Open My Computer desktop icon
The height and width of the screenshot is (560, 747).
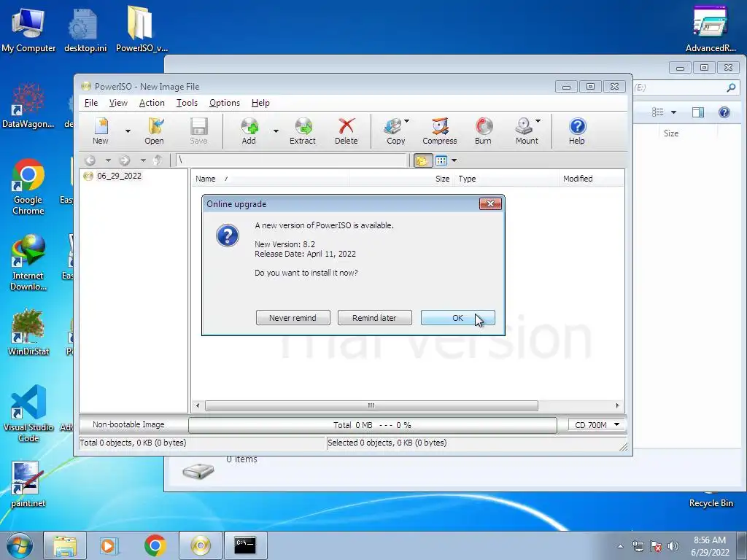coord(28,29)
